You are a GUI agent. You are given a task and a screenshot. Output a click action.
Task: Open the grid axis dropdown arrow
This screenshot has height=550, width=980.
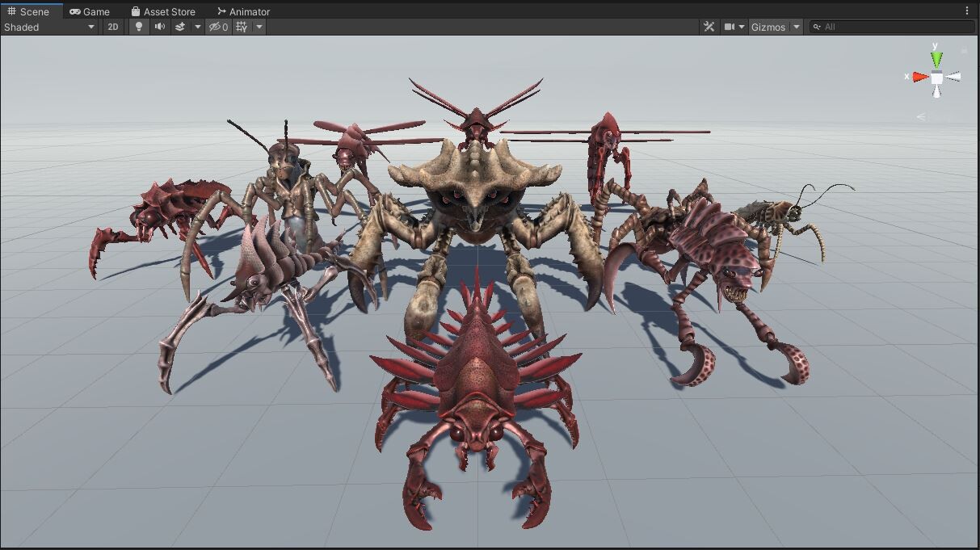point(259,27)
